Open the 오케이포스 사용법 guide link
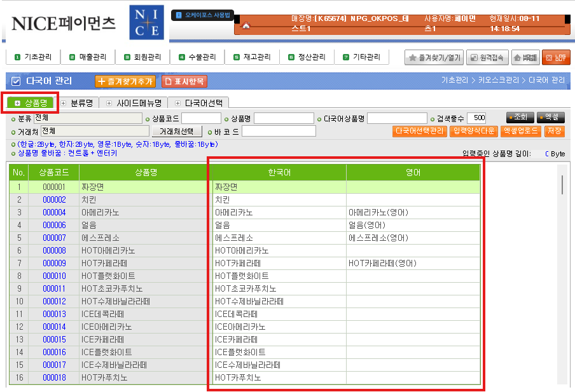575x392 pixels. [x=204, y=14]
